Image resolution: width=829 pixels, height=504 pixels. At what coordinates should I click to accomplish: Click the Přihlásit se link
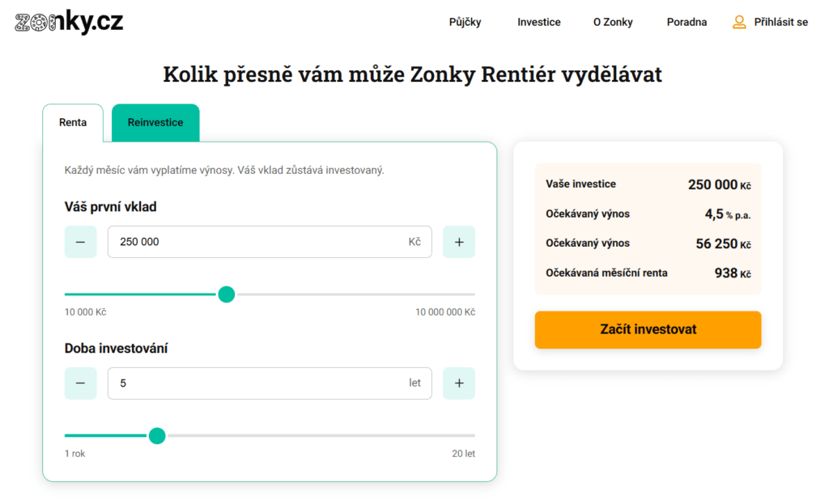(x=780, y=22)
